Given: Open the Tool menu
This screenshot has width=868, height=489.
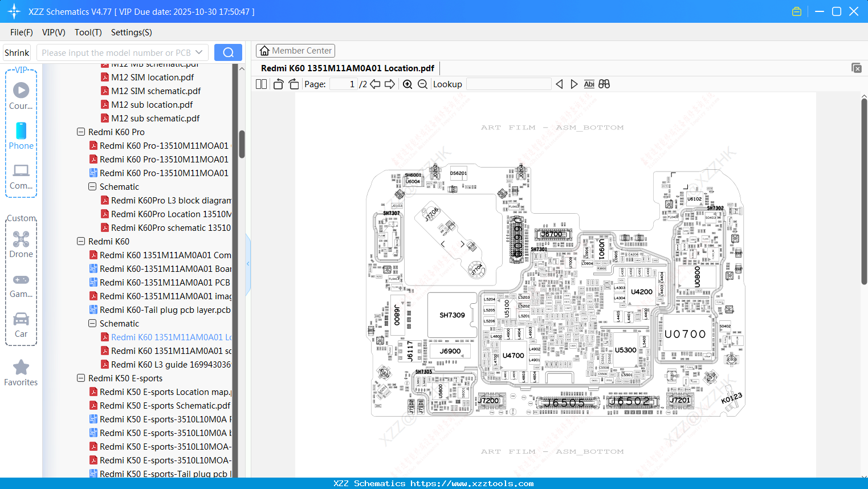Looking at the screenshot, I should 88,32.
